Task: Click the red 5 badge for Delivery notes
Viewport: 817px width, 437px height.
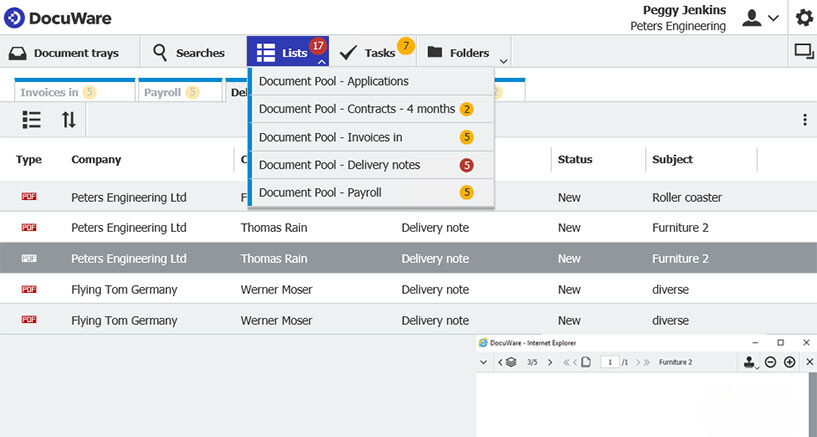Action: point(466,165)
